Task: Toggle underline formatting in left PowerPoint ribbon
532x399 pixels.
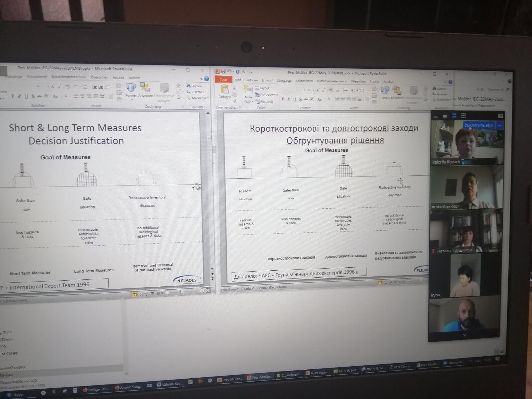Action: [x=26, y=96]
